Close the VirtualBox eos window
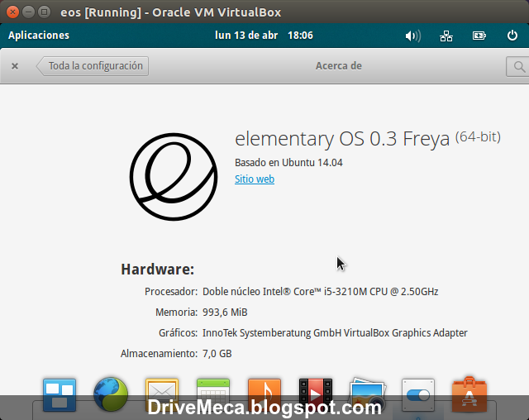The image size is (529, 420). pos(13,12)
